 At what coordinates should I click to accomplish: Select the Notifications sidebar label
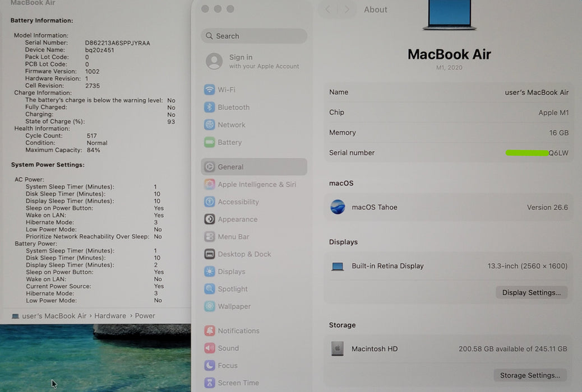[239, 331]
